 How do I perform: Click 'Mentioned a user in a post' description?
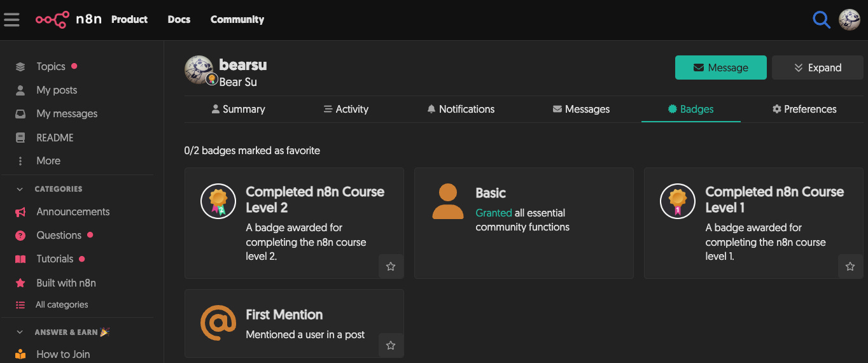click(x=305, y=334)
